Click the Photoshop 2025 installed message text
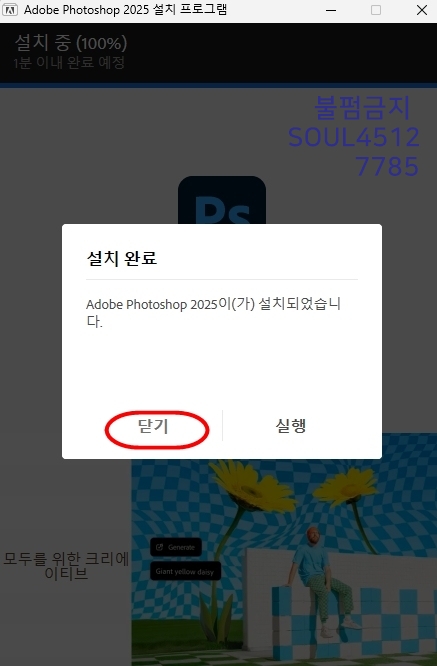Screen dimensions: 437x666 pos(213,312)
